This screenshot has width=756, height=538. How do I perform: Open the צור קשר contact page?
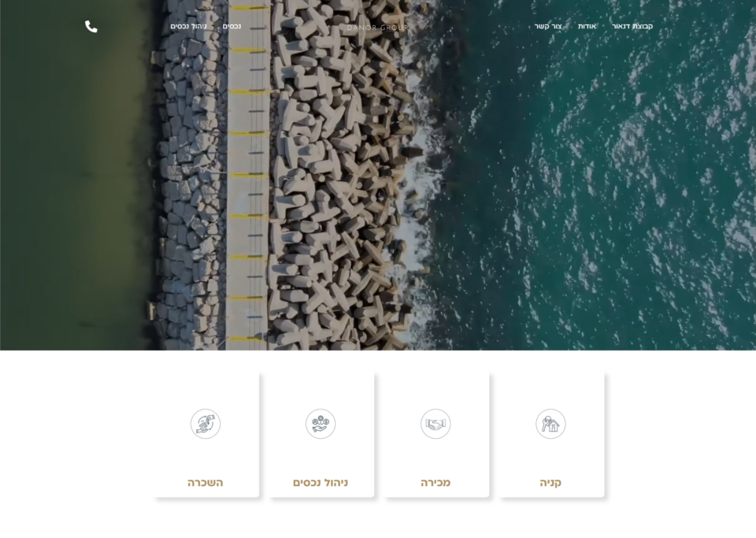(x=548, y=27)
